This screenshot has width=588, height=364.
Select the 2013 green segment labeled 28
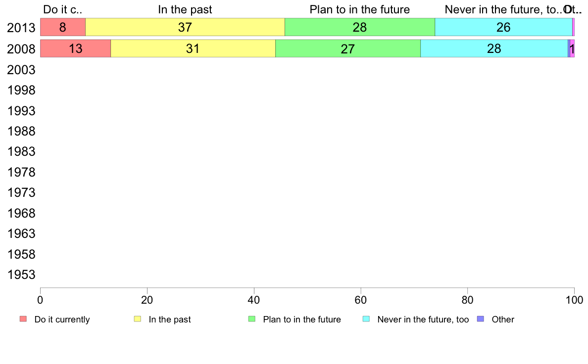pos(360,27)
